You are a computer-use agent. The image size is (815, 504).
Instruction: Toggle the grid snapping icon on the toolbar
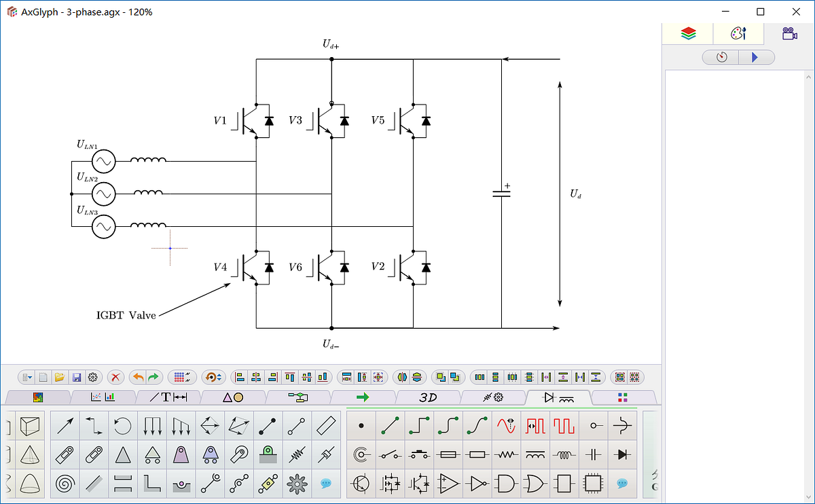pos(180,377)
